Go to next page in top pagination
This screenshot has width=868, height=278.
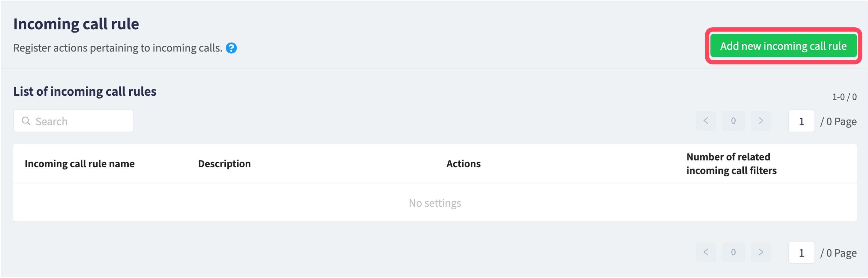click(x=761, y=121)
